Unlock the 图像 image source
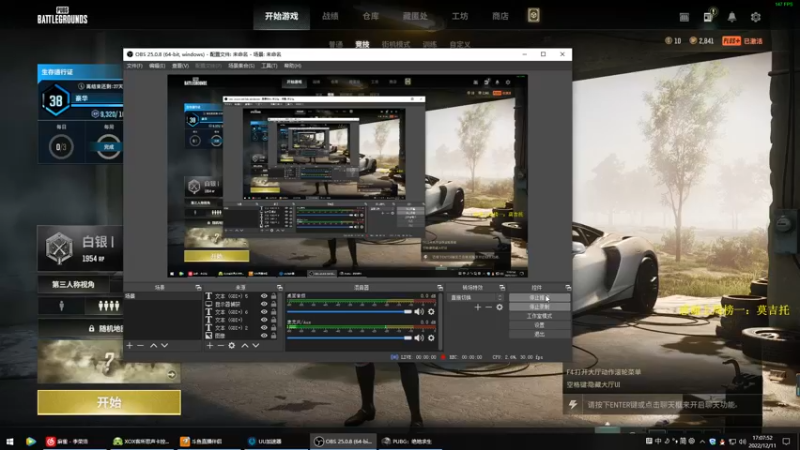800x450 pixels. click(x=273, y=336)
